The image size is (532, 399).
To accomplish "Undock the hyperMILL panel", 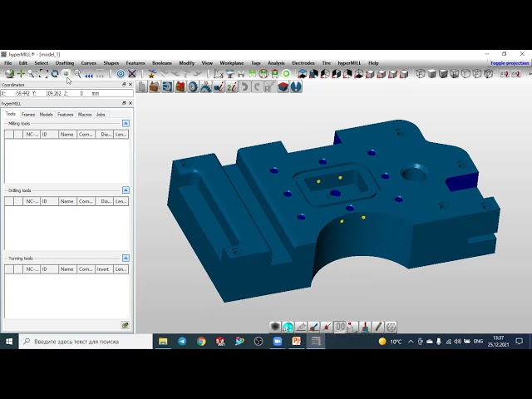I will pos(124,103).
